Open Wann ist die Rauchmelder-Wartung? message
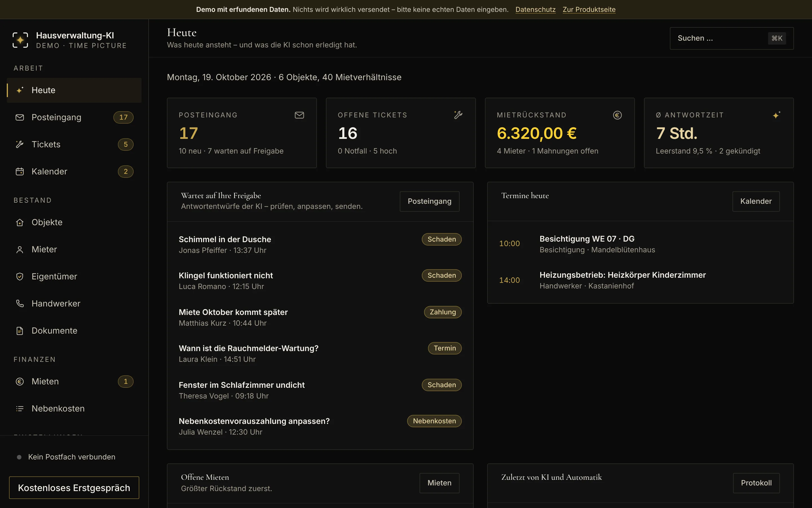 [x=320, y=353]
